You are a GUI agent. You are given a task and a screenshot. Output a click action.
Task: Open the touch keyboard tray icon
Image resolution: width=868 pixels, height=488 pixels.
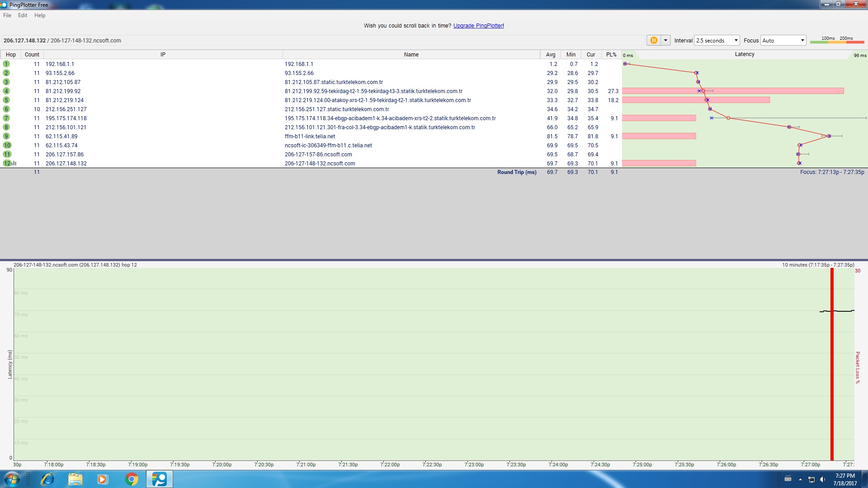click(x=788, y=479)
